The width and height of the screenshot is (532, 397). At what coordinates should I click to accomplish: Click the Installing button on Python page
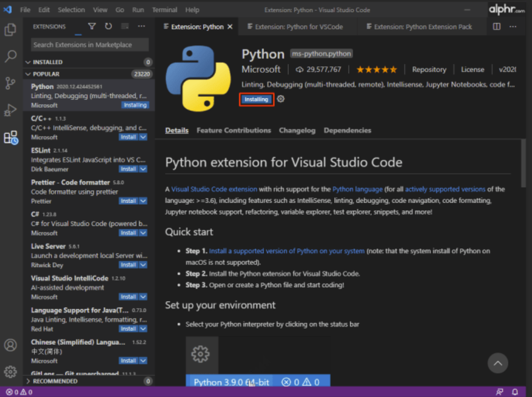(257, 99)
